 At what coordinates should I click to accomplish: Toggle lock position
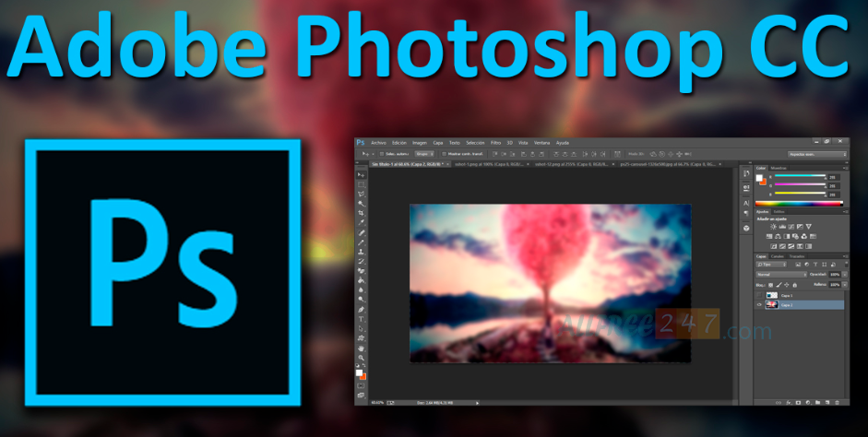coord(786,284)
